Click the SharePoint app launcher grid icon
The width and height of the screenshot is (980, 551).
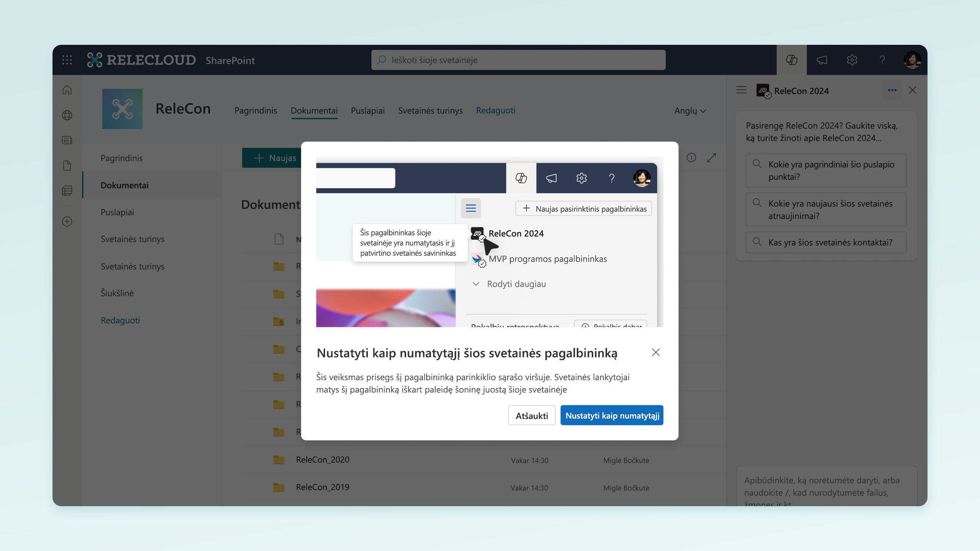pyautogui.click(x=67, y=60)
